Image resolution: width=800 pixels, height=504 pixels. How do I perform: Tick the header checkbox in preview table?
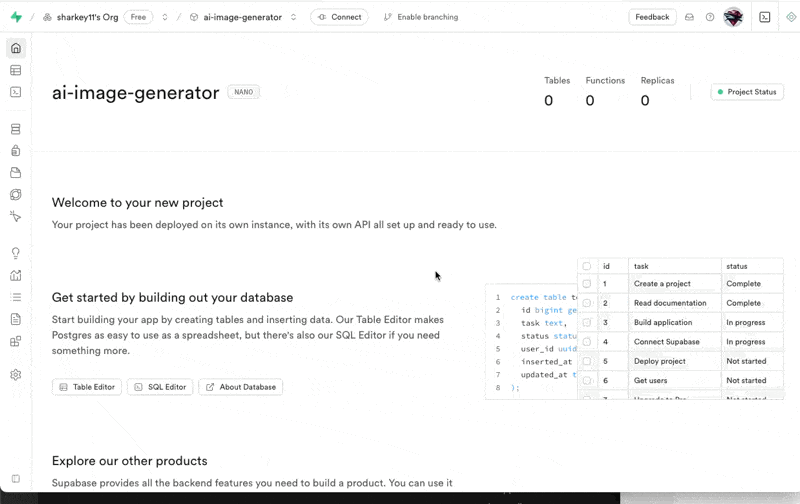point(587,266)
